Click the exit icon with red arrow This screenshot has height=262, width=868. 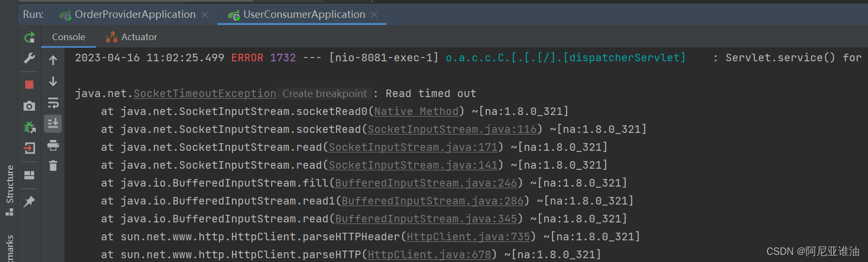click(x=29, y=148)
